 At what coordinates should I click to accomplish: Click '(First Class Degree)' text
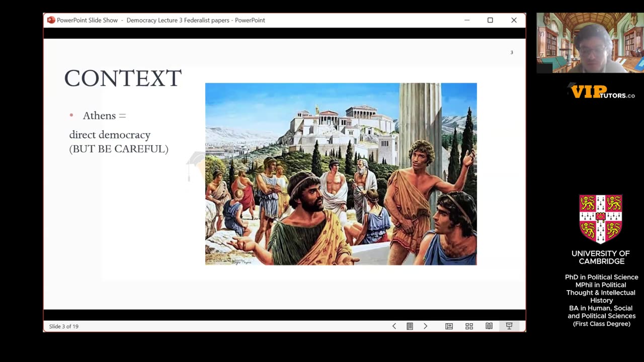point(602,324)
